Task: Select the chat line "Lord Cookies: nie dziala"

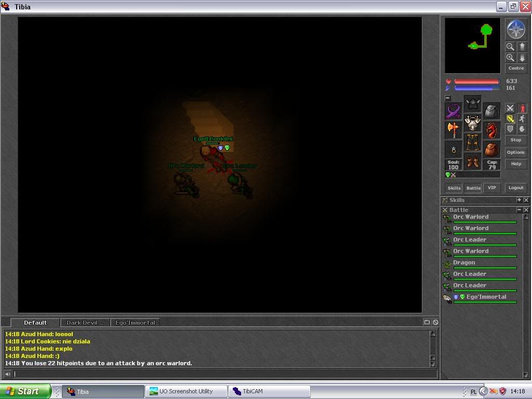Action: point(47,341)
